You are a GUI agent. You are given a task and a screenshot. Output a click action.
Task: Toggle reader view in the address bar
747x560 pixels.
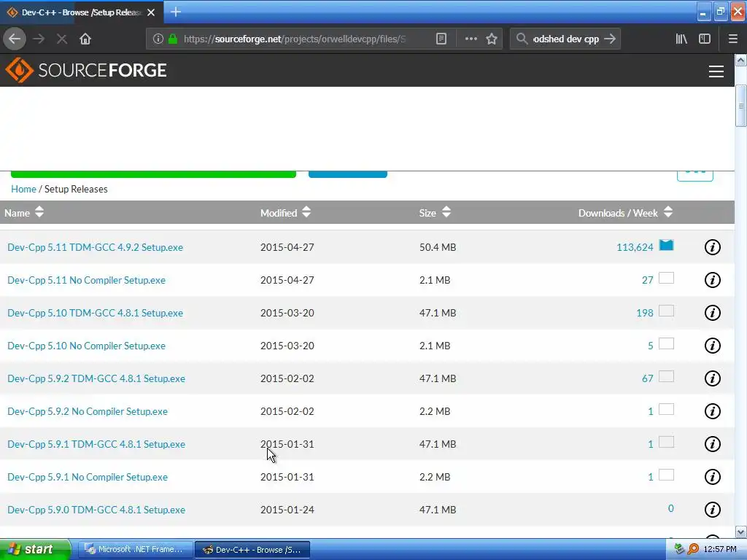tap(441, 39)
